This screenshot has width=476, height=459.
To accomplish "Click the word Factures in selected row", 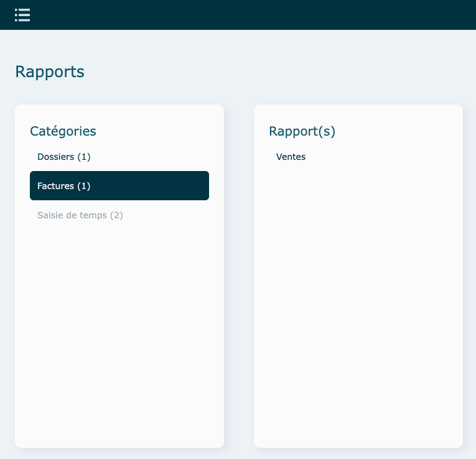I will click(x=55, y=186).
